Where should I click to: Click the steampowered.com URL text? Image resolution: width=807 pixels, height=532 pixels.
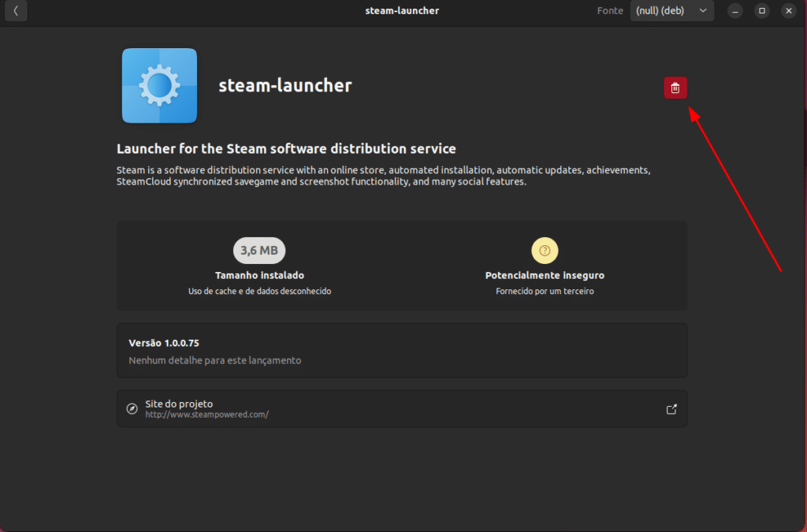click(x=206, y=415)
